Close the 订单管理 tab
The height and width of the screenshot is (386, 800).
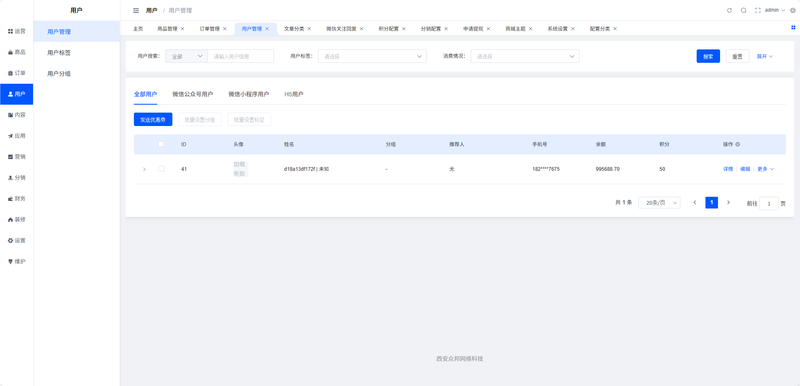[x=224, y=29]
